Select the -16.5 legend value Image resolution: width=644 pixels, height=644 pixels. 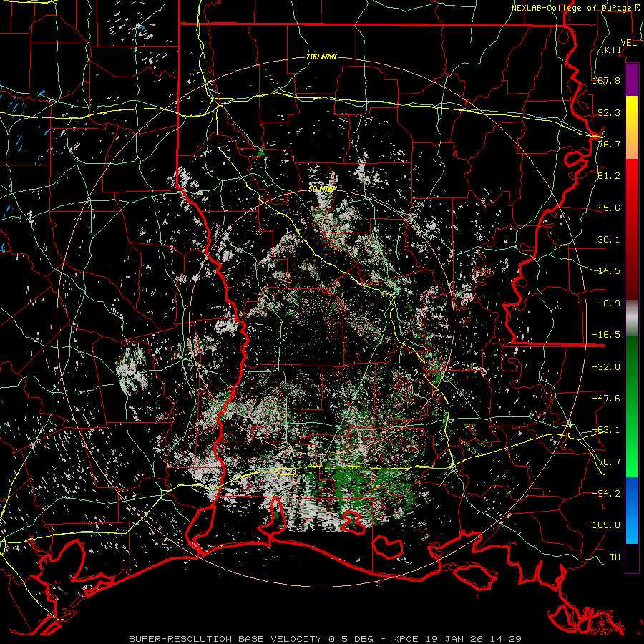[x=606, y=335]
